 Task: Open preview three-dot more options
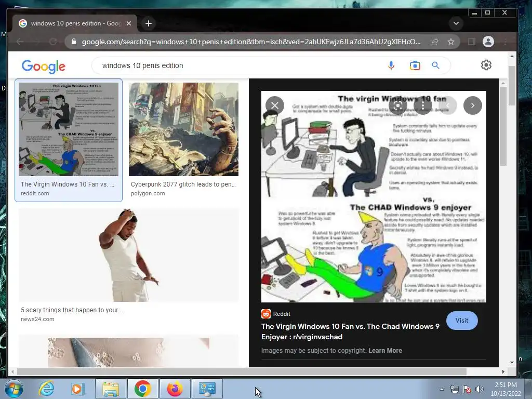pyautogui.click(x=423, y=105)
